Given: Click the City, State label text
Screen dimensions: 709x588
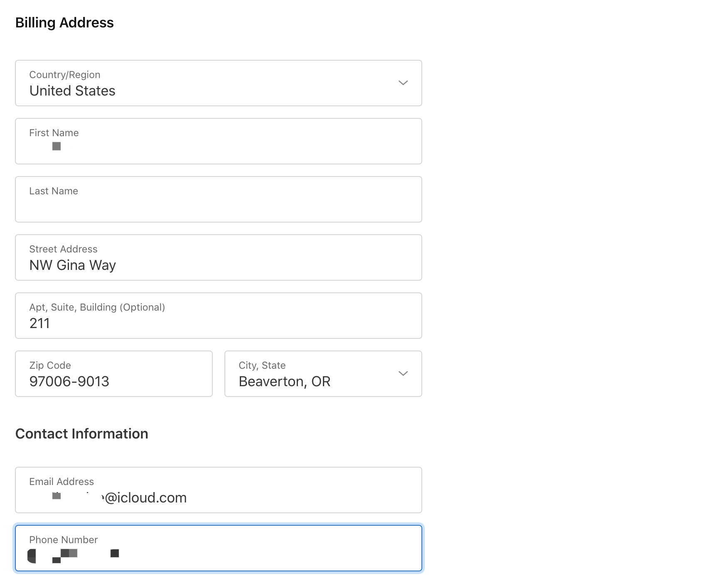Looking at the screenshot, I should [x=262, y=365].
